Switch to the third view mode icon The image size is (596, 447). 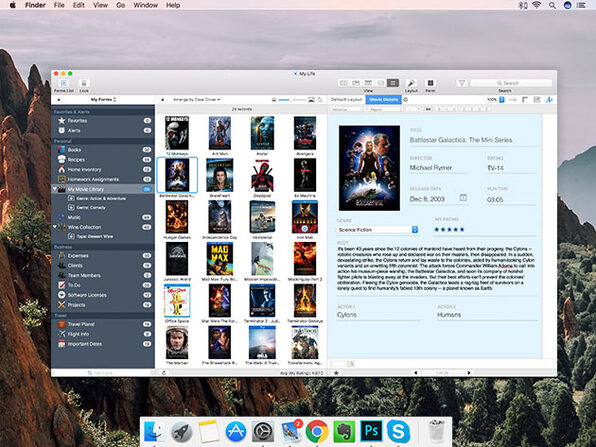pyautogui.click(x=368, y=83)
